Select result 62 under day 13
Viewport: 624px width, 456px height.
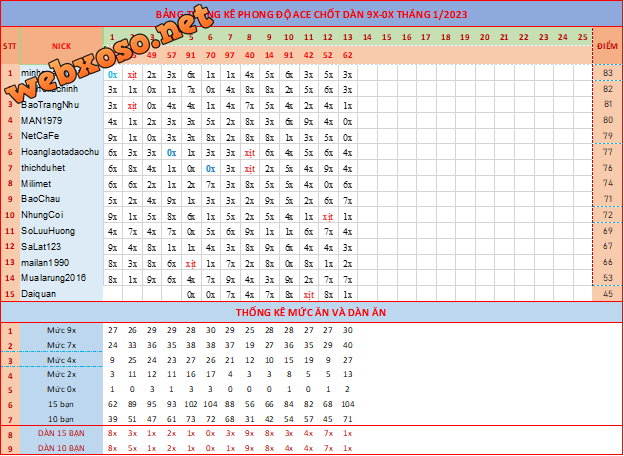347,55
